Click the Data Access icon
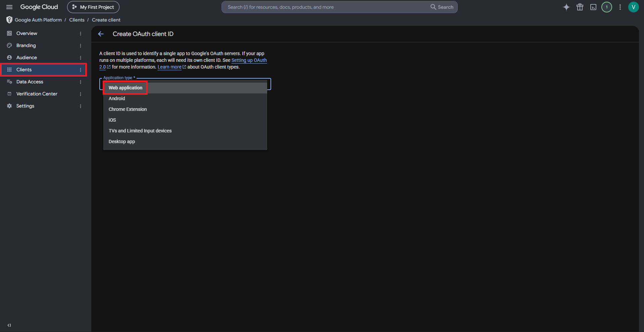644x332 pixels. click(9, 82)
